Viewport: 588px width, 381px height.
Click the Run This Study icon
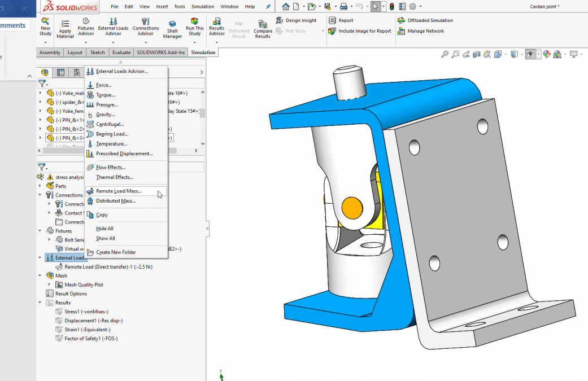click(x=194, y=22)
